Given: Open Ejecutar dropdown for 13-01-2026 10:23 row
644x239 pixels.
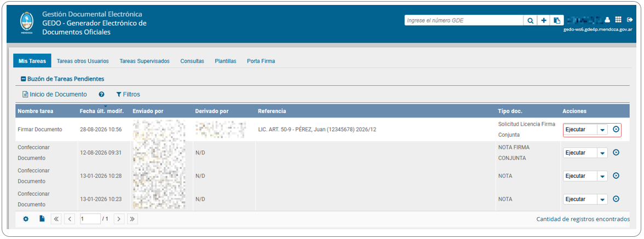Looking at the screenshot, I should point(602,199).
